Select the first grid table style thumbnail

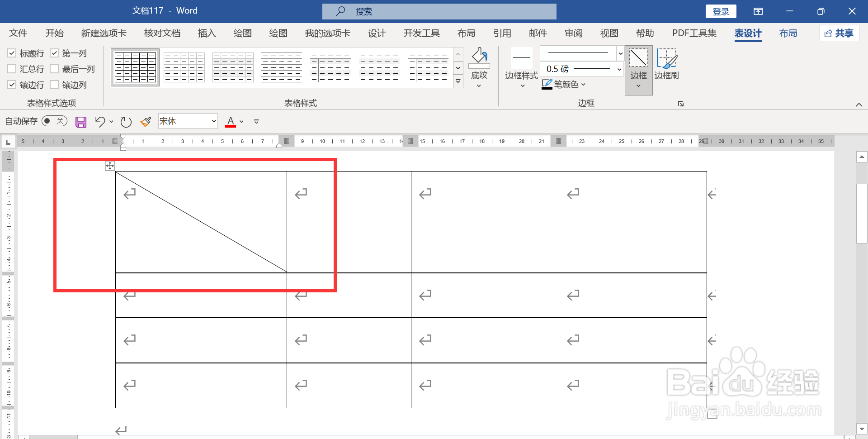135,67
